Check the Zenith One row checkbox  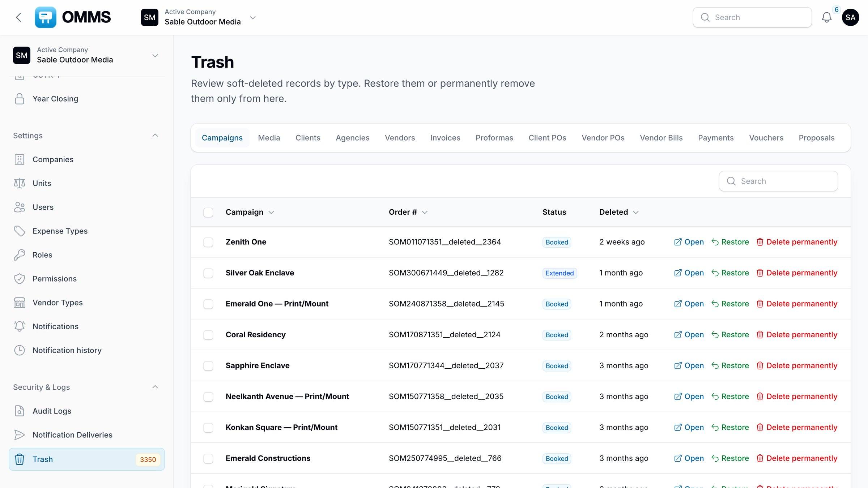click(208, 242)
